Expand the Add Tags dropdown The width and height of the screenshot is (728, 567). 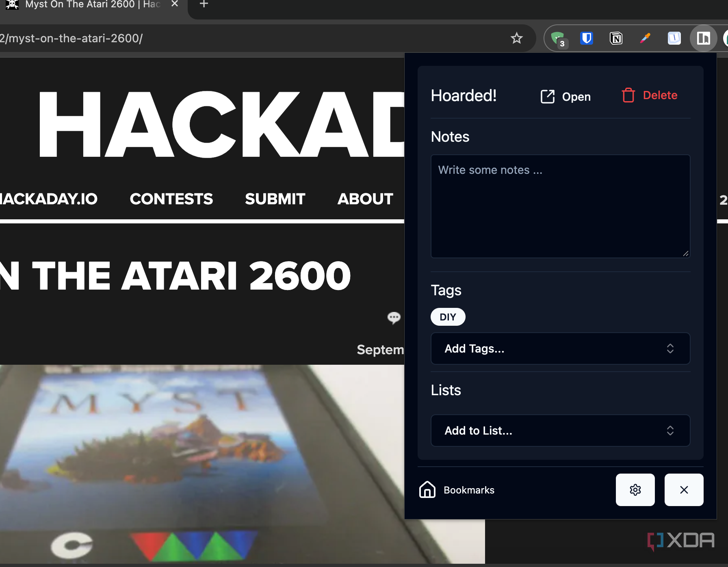(x=560, y=348)
